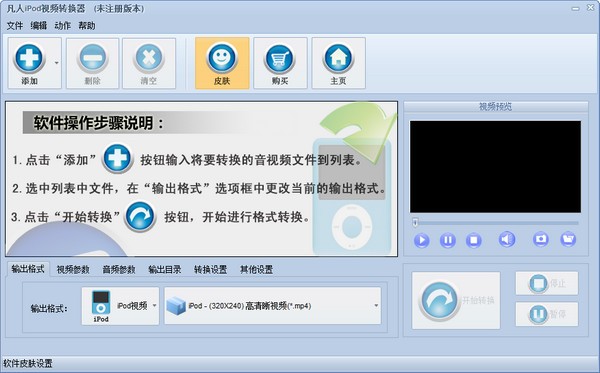Open the dropdown arrow beside 添加

[57, 63]
